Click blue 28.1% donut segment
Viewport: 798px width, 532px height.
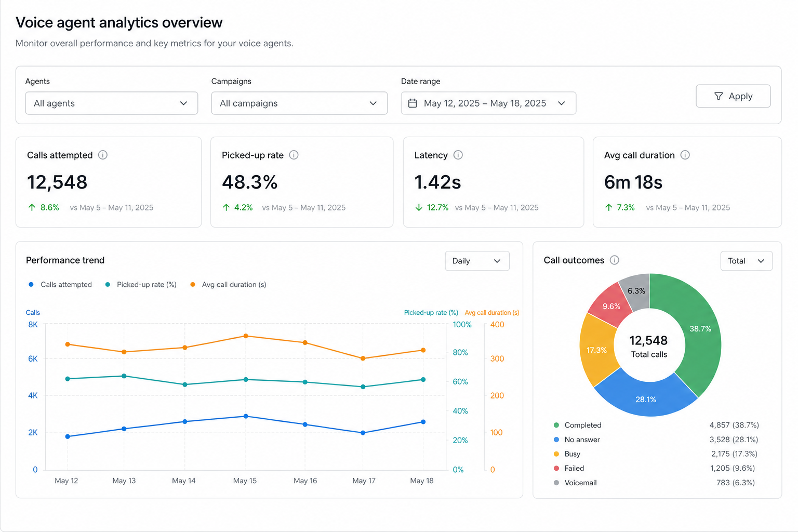(x=646, y=400)
